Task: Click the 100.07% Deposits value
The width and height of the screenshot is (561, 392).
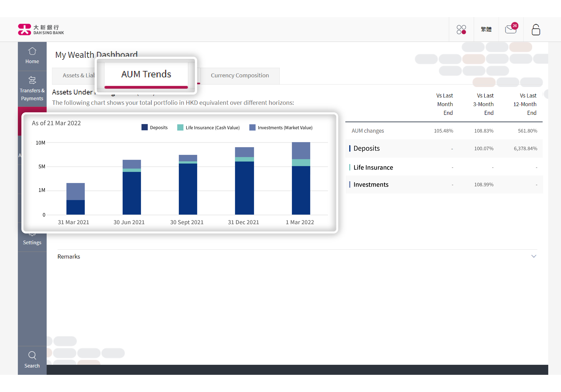Action: click(484, 148)
